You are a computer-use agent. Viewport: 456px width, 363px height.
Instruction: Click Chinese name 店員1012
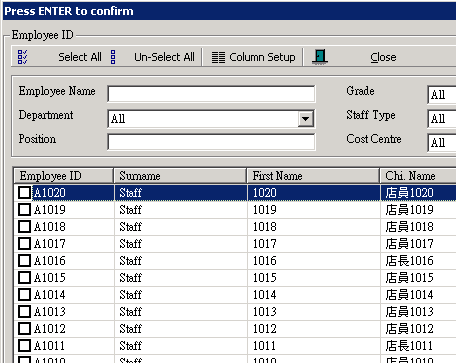tap(410, 329)
